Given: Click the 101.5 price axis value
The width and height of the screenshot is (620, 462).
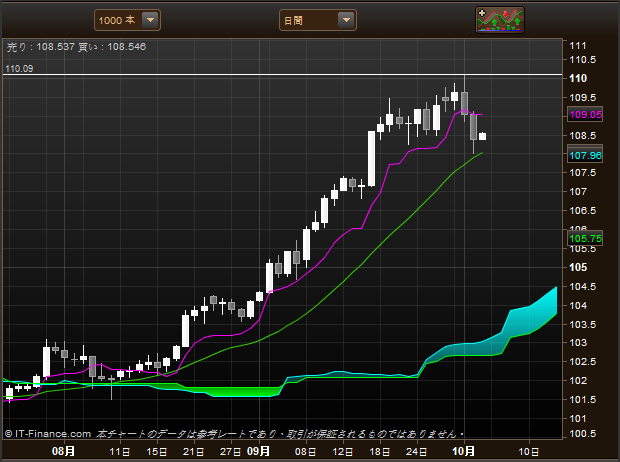Looking at the screenshot, I should (x=582, y=400).
